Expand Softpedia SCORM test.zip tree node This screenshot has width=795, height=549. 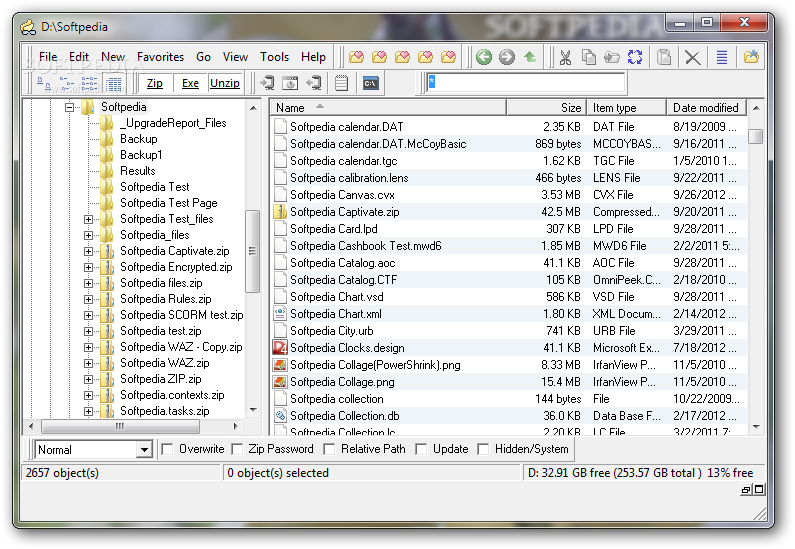coord(89,315)
